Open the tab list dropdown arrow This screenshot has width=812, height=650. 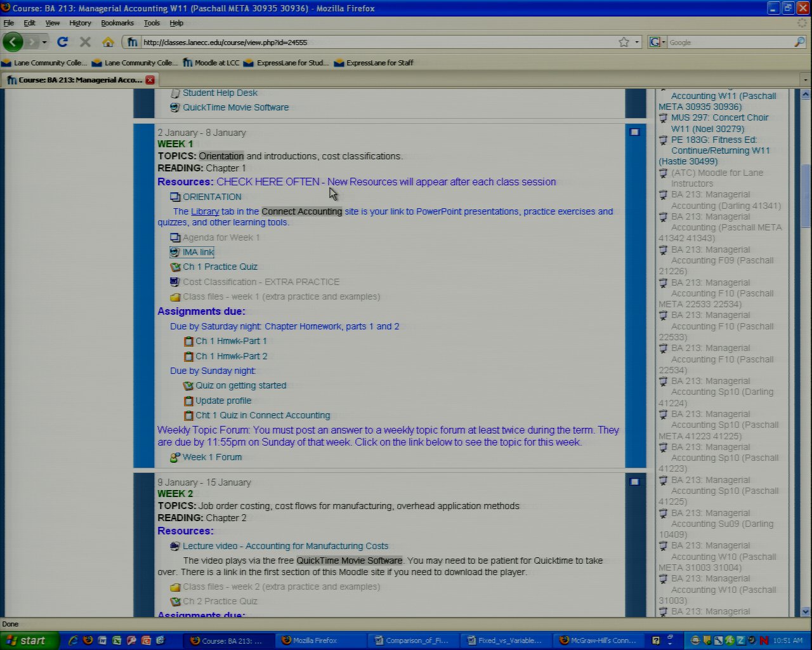[805, 80]
